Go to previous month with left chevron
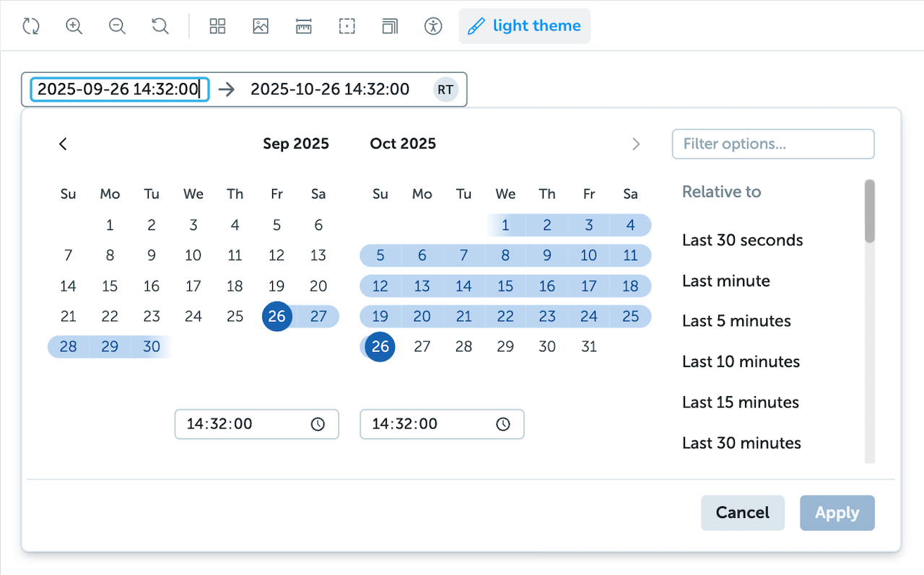Screen dimensions: 924x575 [x=64, y=144]
